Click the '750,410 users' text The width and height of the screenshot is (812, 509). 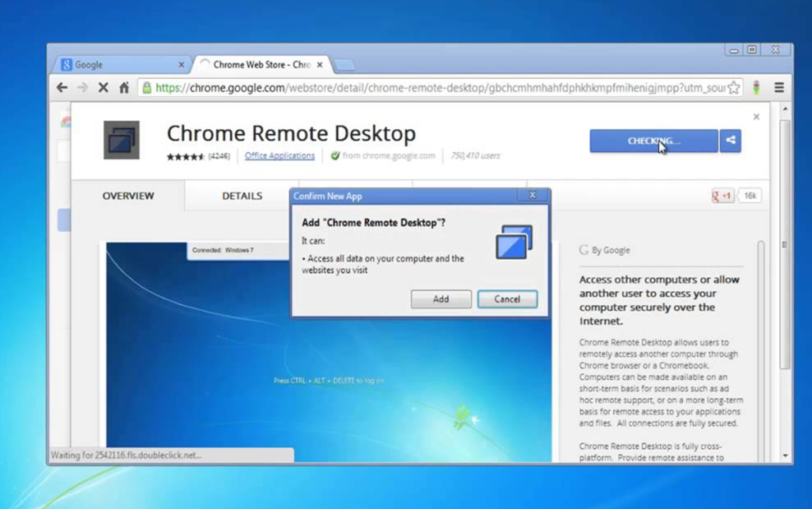click(x=475, y=155)
